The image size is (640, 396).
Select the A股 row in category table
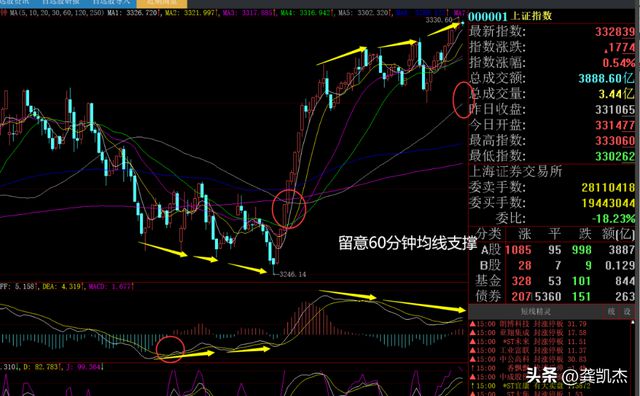[554, 250]
